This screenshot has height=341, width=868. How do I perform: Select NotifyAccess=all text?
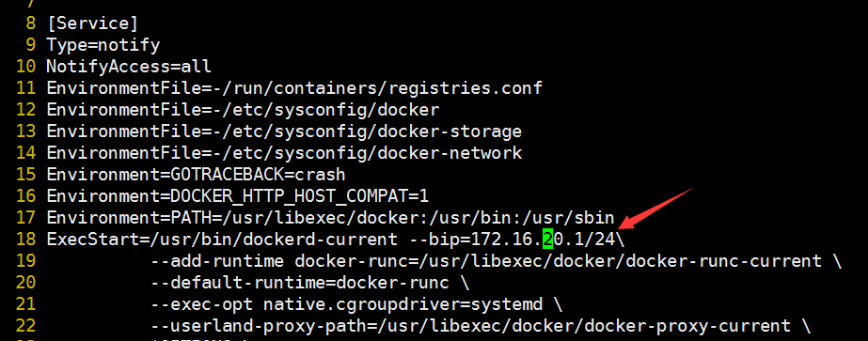tap(129, 67)
